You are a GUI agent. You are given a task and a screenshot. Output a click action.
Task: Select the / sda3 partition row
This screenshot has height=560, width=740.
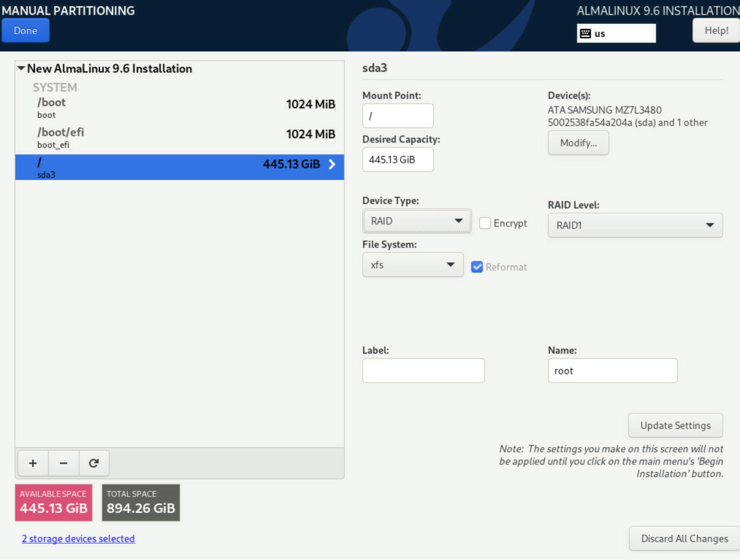coord(180,167)
